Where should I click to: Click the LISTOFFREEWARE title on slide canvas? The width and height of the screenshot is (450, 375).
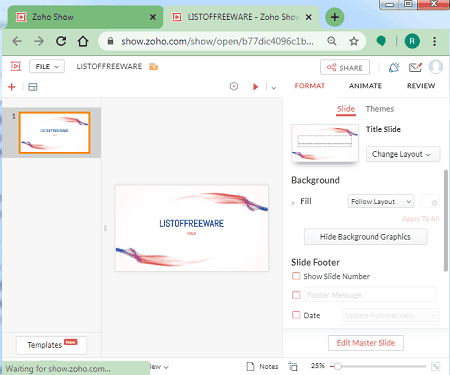(191, 223)
